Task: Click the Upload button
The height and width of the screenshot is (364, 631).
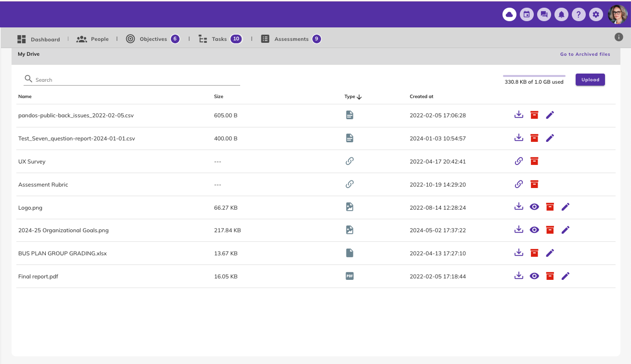Action: [590, 80]
